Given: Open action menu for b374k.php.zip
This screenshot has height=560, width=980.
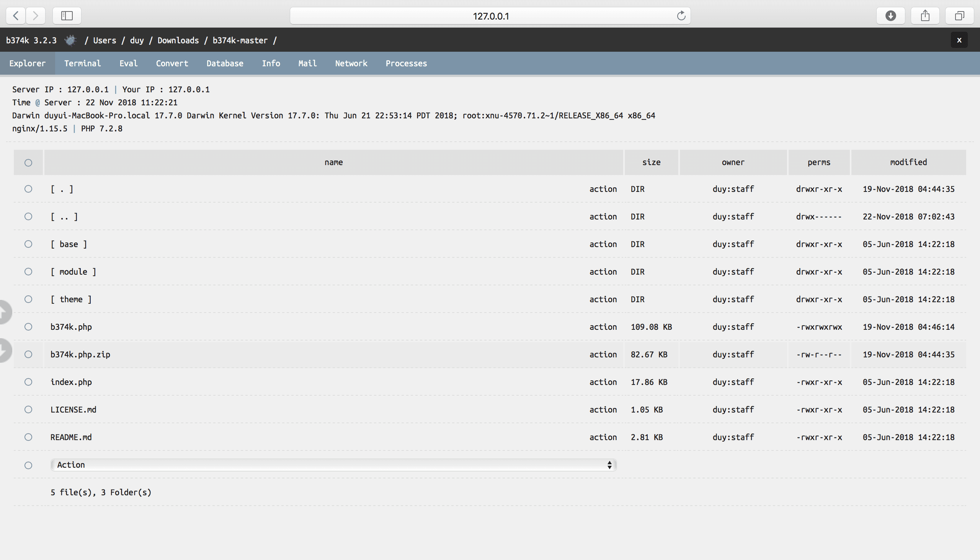Looking at the screenshot, I should (603, 355).
